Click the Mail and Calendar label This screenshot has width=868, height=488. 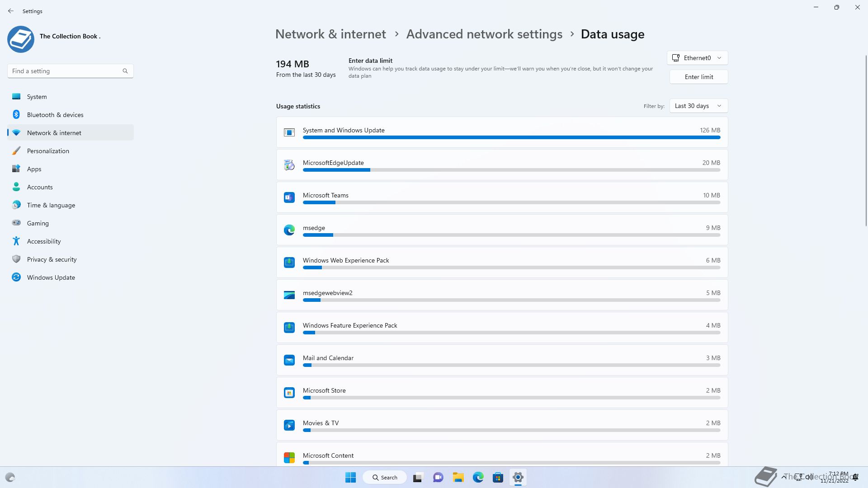(328, 358)
